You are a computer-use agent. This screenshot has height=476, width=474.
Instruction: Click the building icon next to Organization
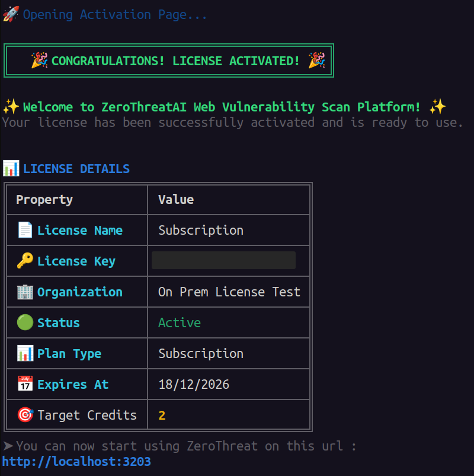(25, 292)
